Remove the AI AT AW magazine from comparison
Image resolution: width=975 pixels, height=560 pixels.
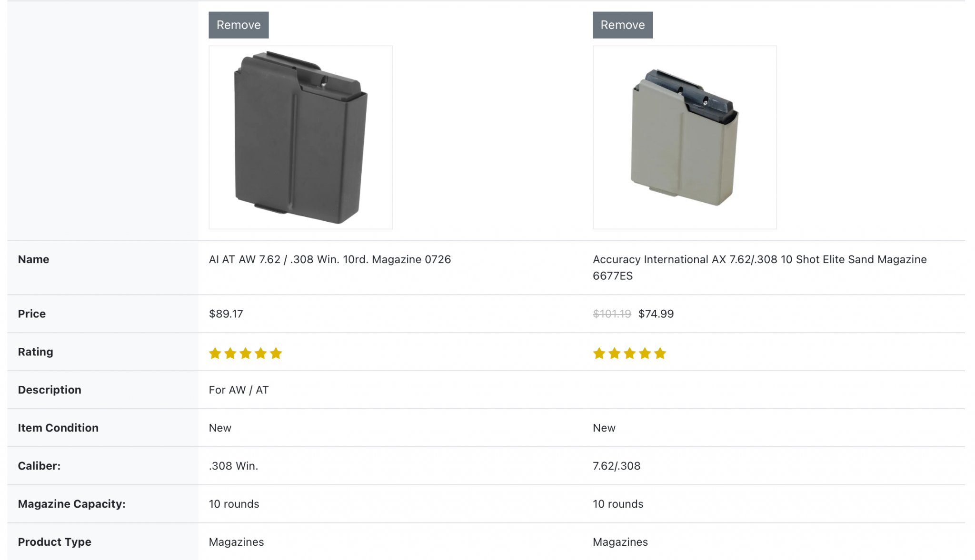239,25
